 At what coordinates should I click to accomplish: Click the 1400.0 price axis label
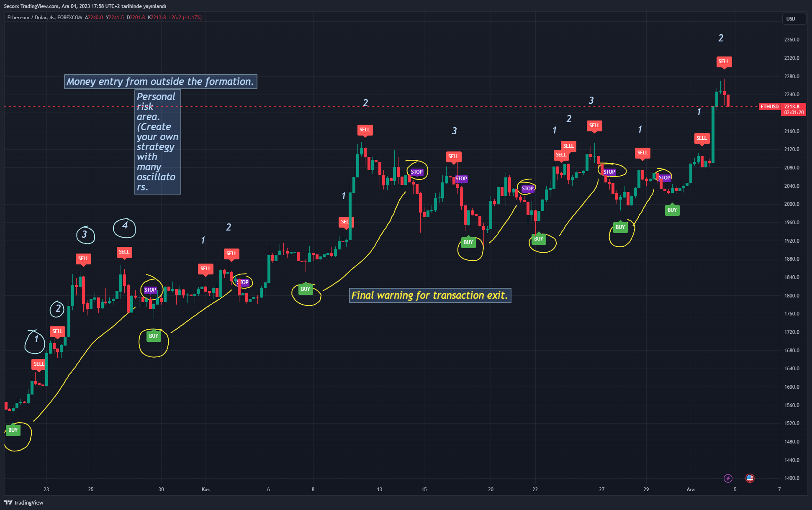[792, 478]
